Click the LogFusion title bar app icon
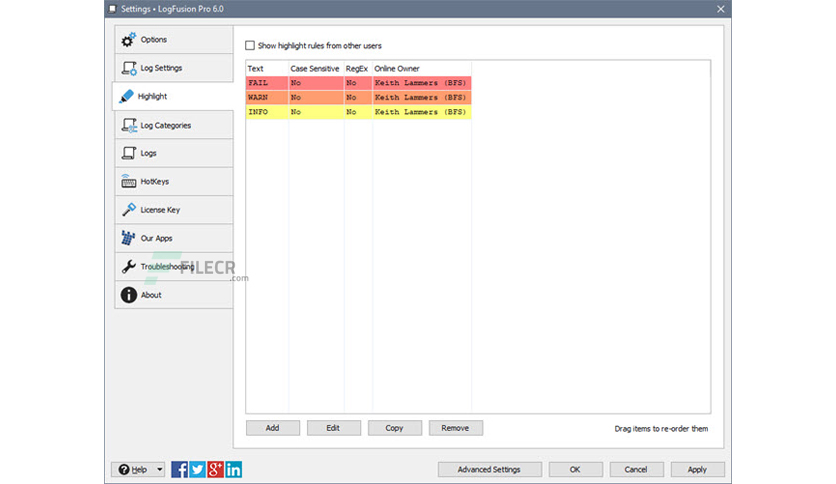This screenshot has height=484, width=836. point(112,9)
